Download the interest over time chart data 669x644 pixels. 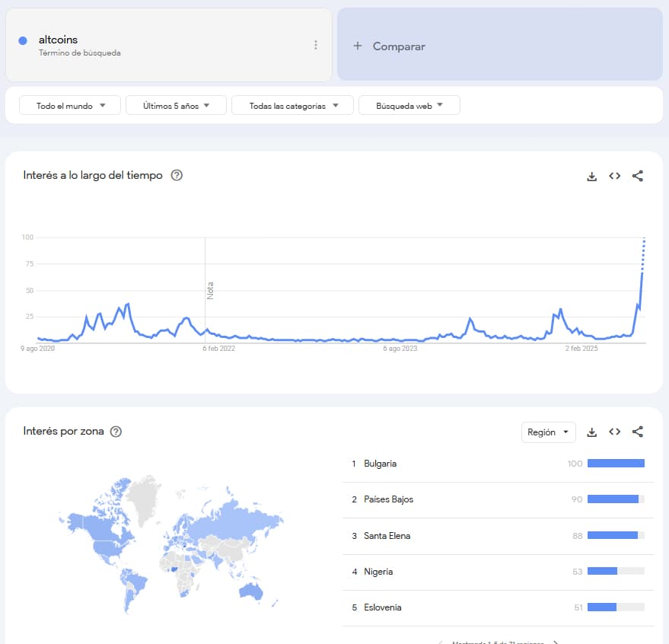[x=591, y=176]
